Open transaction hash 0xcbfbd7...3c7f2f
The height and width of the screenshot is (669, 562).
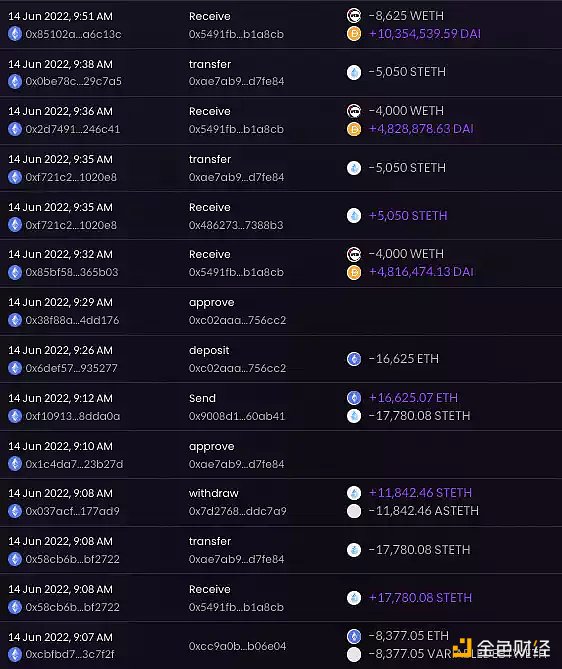(x=70, y=654)
